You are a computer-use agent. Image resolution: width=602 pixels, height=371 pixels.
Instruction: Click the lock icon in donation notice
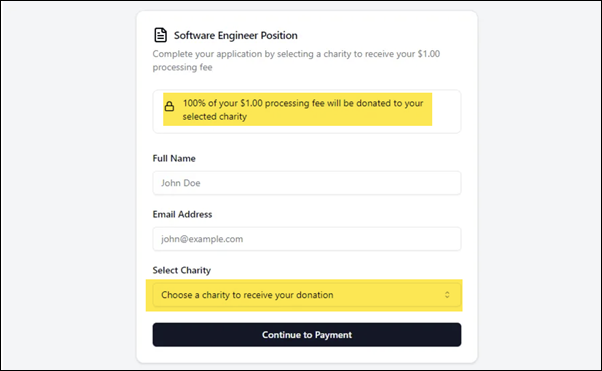169,106
